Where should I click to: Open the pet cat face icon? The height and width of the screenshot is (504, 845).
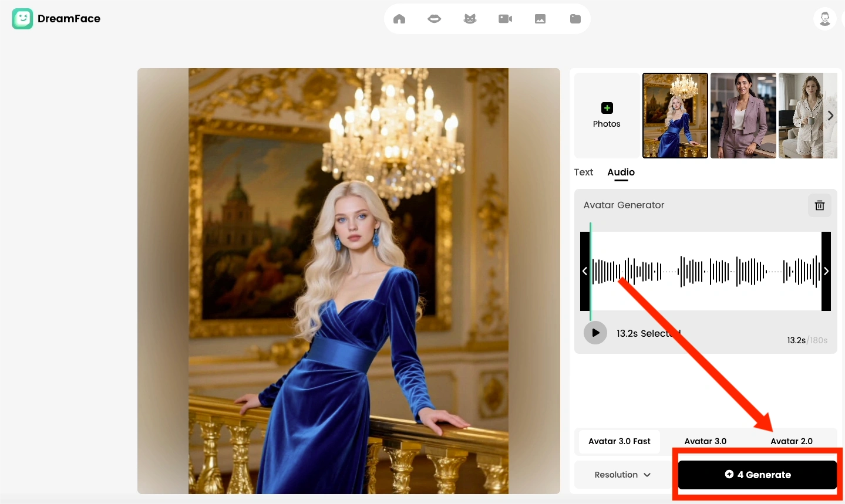click(470, 19)
